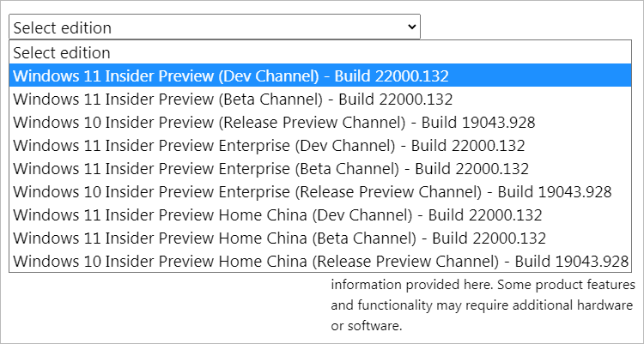
Task: Click the 'or software.' text line
Action: tap(366, 326)
